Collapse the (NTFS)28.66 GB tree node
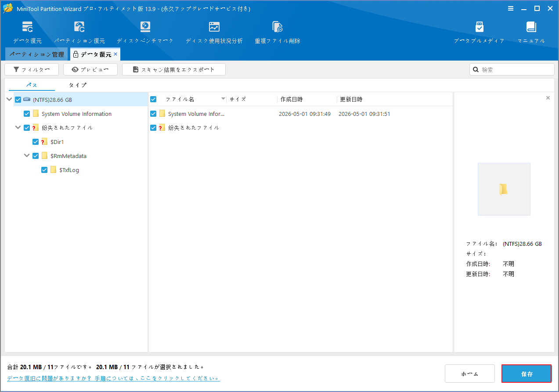 coord(9,100)
